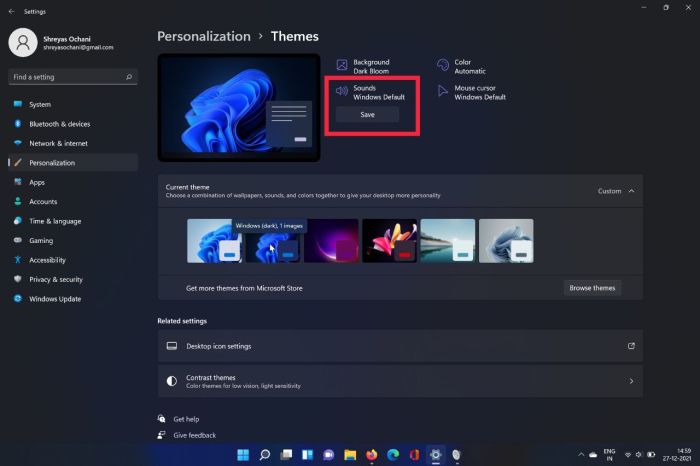Click the external link icon for Desktop icon settings

(x=631, y=346)
